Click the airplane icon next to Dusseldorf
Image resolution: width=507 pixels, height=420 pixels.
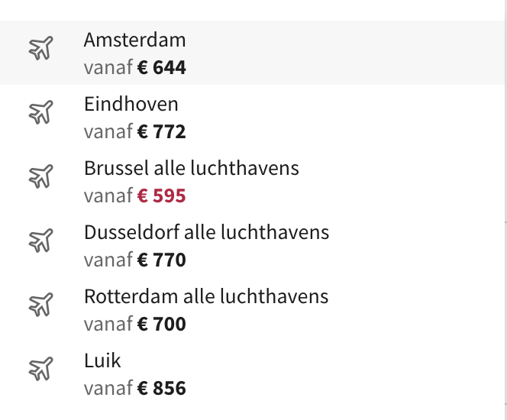[40, 241]
